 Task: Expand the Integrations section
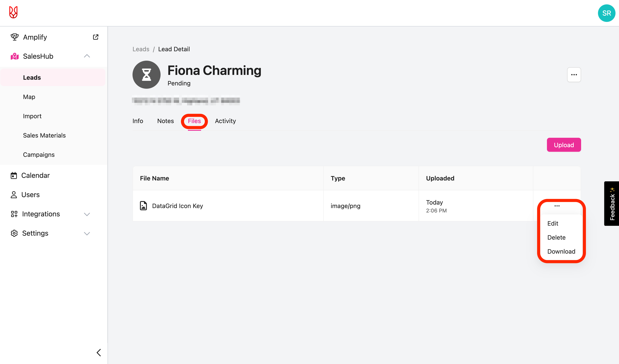pos(87,214)
